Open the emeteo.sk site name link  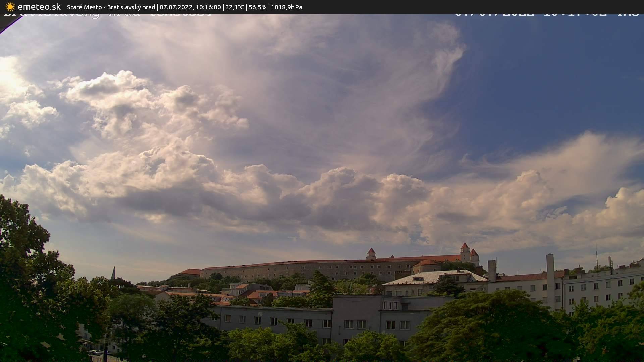[x=39, y=7]
